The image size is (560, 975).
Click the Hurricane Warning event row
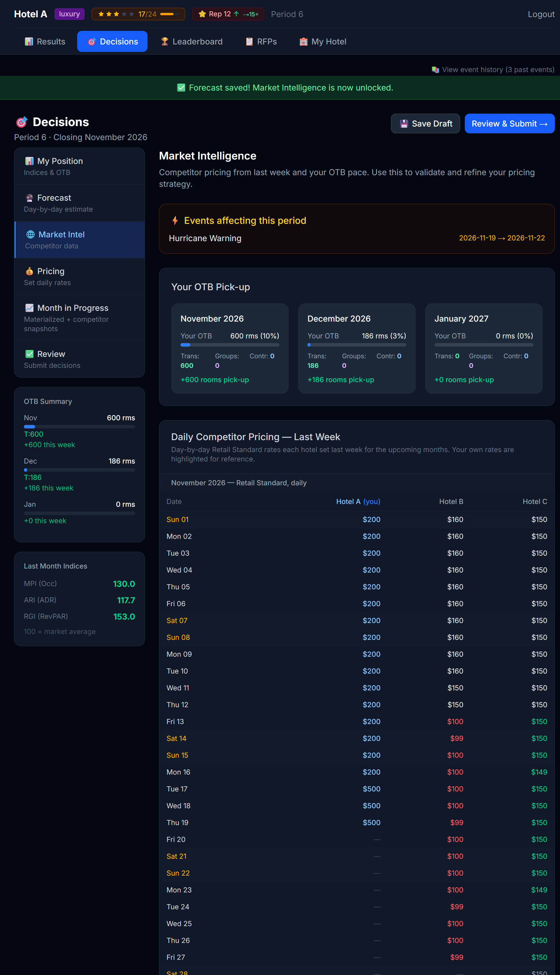coord(357,238)
